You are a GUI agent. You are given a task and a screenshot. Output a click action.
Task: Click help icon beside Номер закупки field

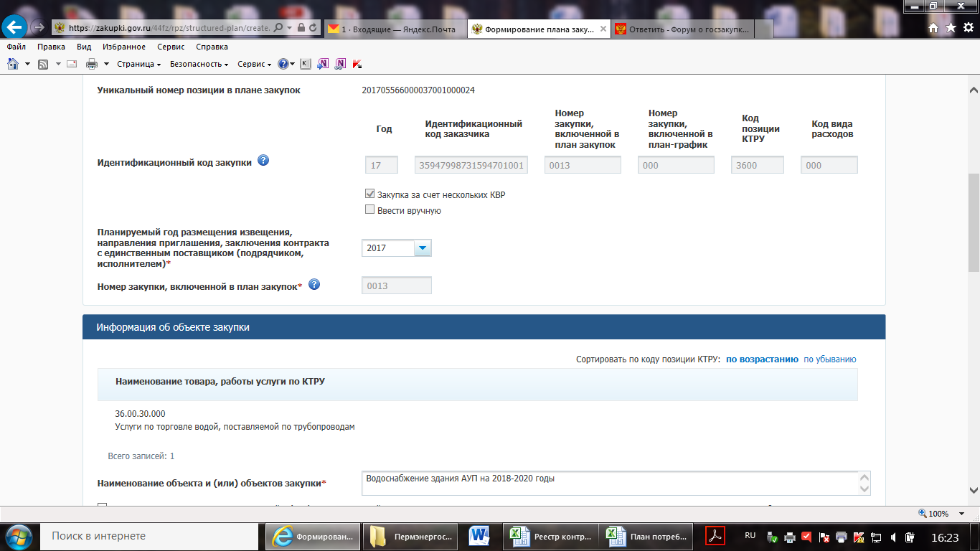click(x=314, y=285)
